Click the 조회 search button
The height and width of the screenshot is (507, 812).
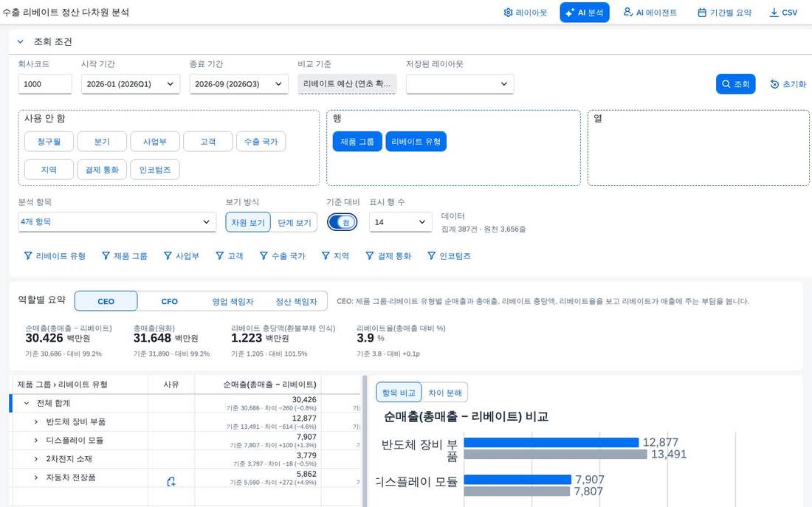[x=735, y=84]
